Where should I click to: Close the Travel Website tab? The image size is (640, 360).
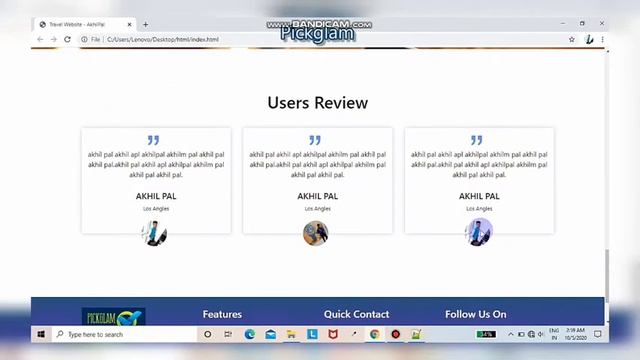tap(129, 24)
